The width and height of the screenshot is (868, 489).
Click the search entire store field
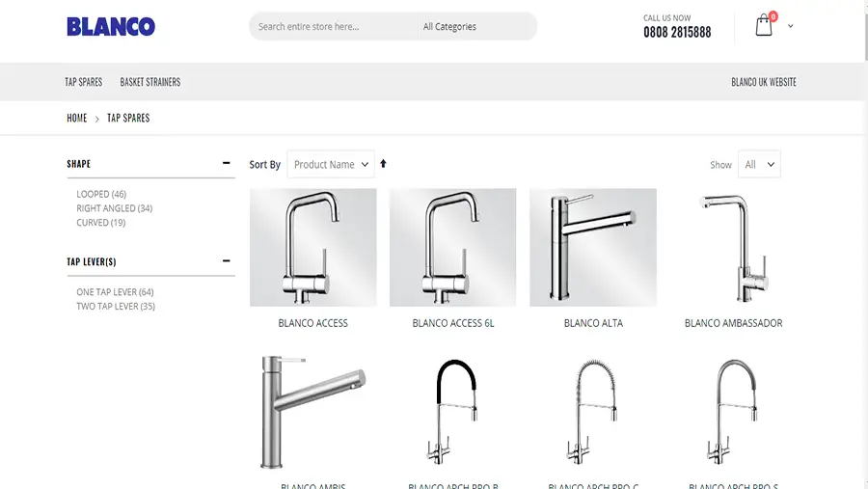334,27
